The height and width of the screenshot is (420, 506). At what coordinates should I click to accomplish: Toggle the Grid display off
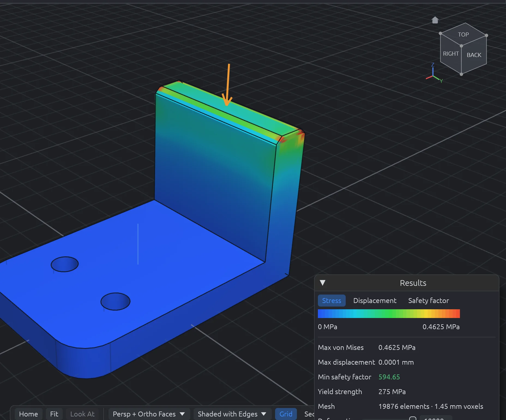coord(286,414)
